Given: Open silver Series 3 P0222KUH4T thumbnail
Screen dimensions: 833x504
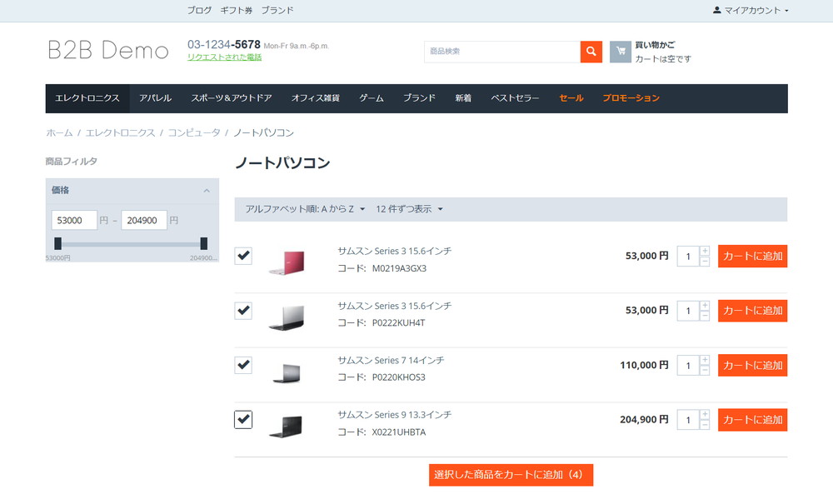Looking at the screenshot, I should tap(287, 317).
